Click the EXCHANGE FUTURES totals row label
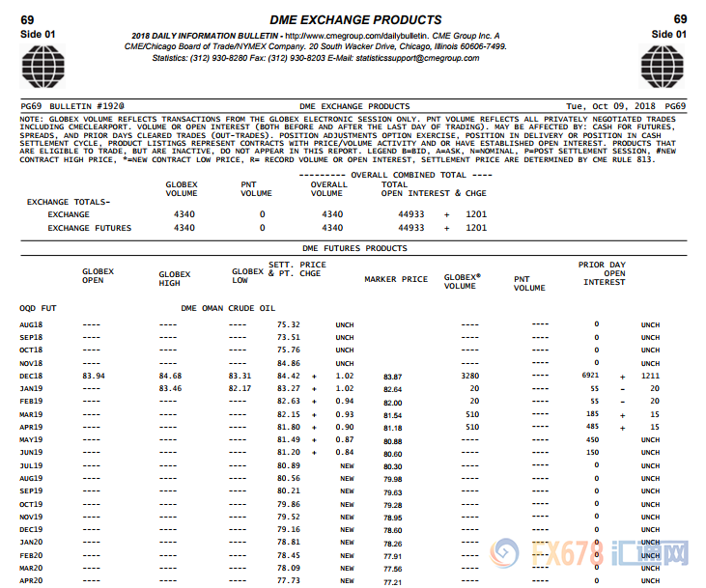Screen dimensions: 706x588 92,228
